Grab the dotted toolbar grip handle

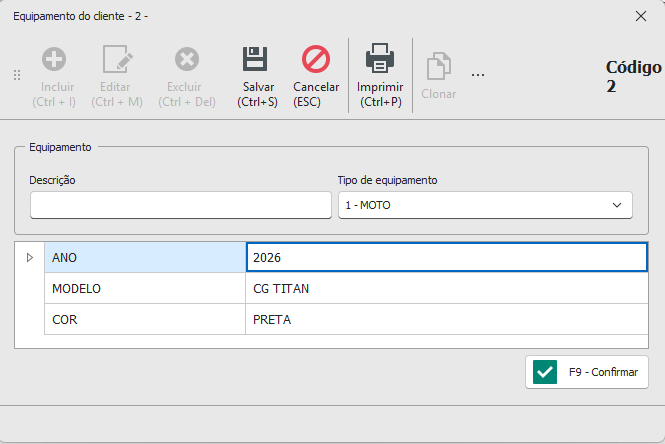pyautogui.click(x=17, y=75)
